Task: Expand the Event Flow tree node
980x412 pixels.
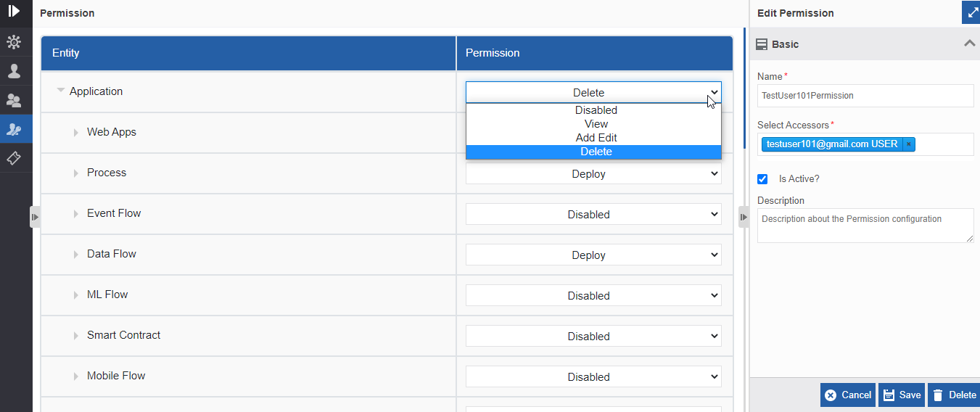Action: pos(76,214)
